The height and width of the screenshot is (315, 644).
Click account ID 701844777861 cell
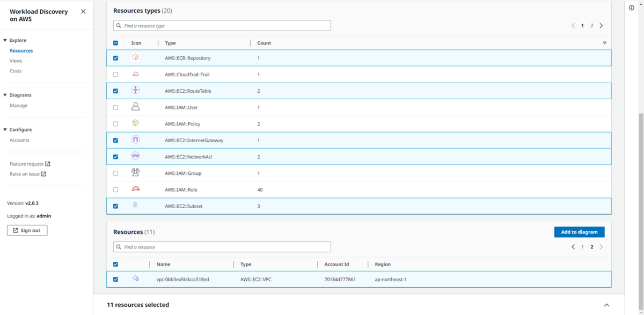[x=340, y=279]
